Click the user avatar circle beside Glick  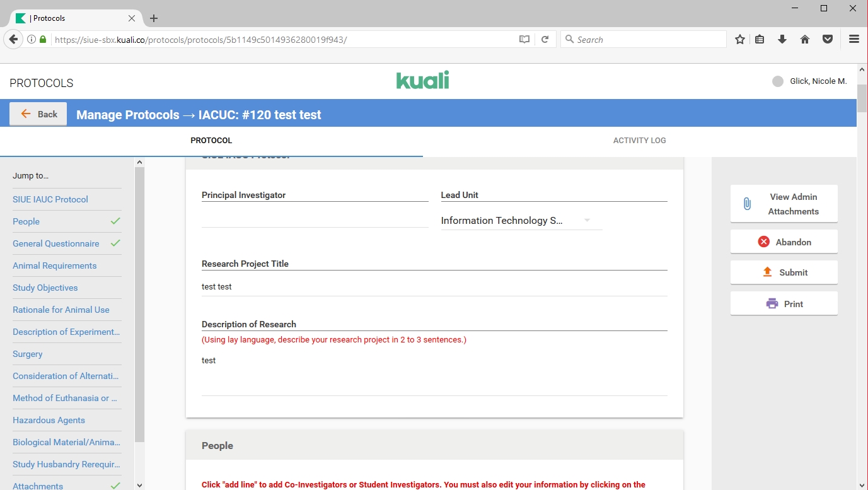[778, 81]
